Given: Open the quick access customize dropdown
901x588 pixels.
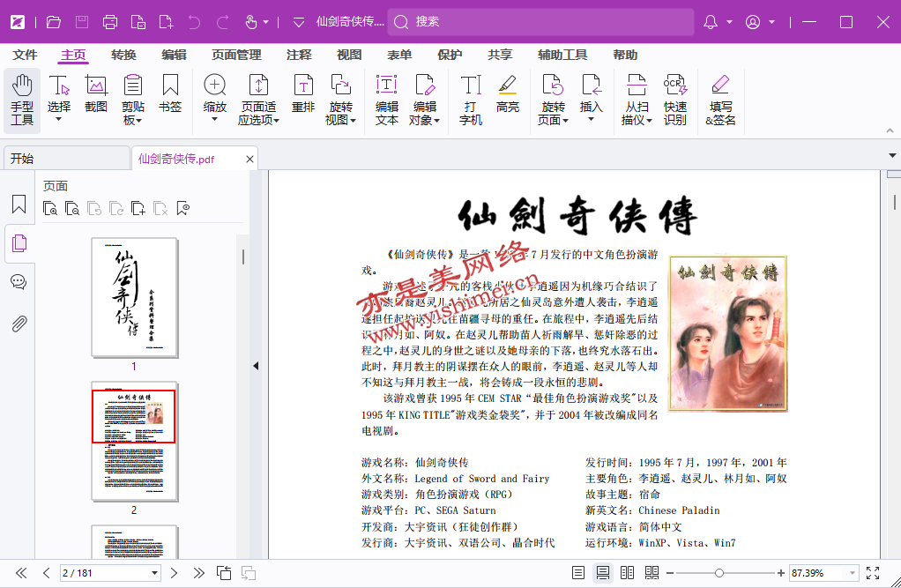Looking at the screenshot, I should click(x=299, y=22).
